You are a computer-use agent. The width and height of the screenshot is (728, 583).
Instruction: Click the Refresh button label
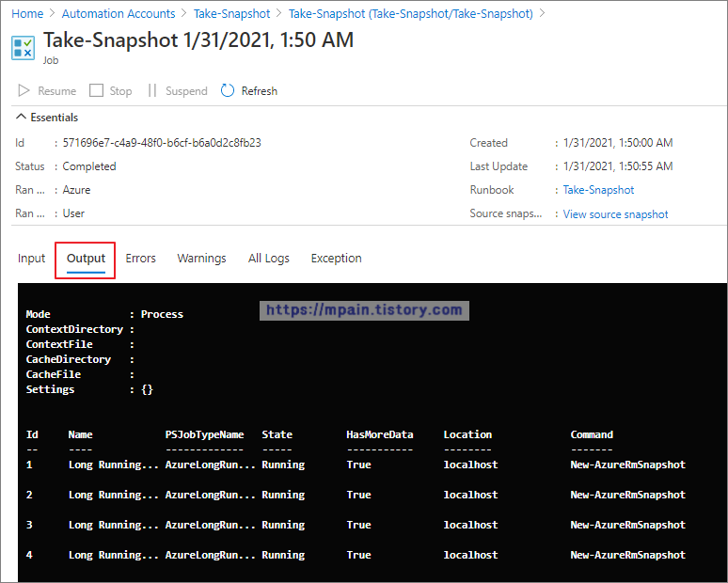(x=259, y=91)
